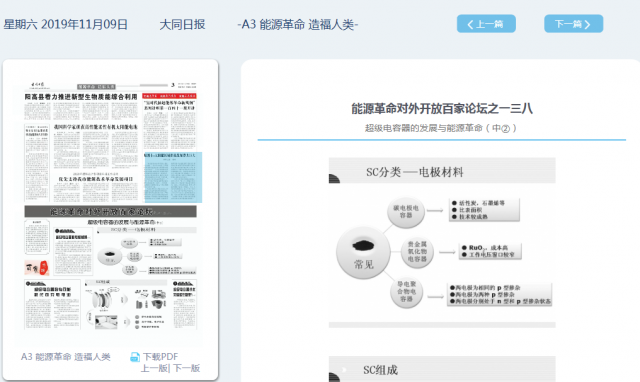The width and height of the screenshot is (640, 382).
Task: Click the 阳高县着力推进新型生物质能综合利用 headline in page thumbnail
Action: (81, 97)
